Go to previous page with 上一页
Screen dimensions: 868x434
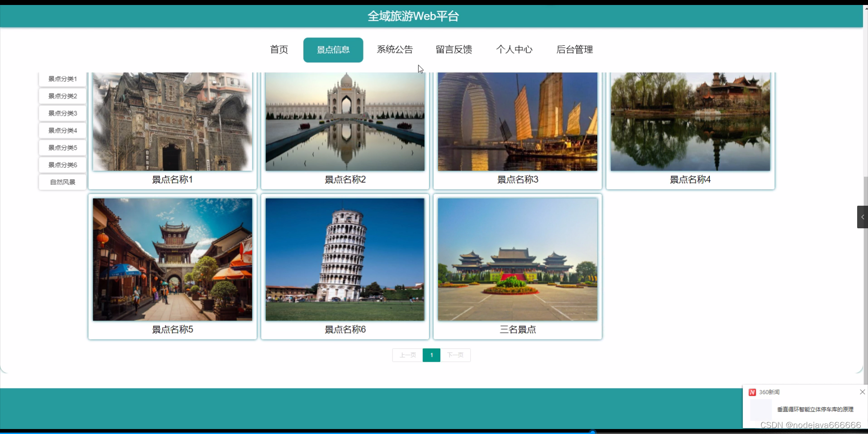(x=407, y=355)
